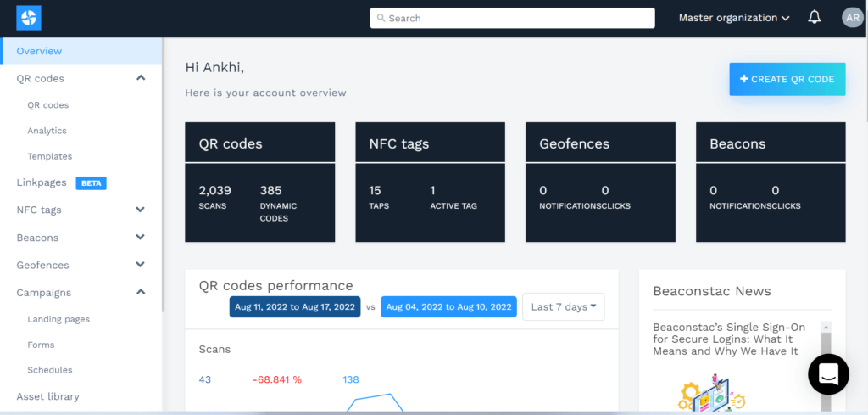
Task: Click the -68.841 % change value
Action: (277, 379)
